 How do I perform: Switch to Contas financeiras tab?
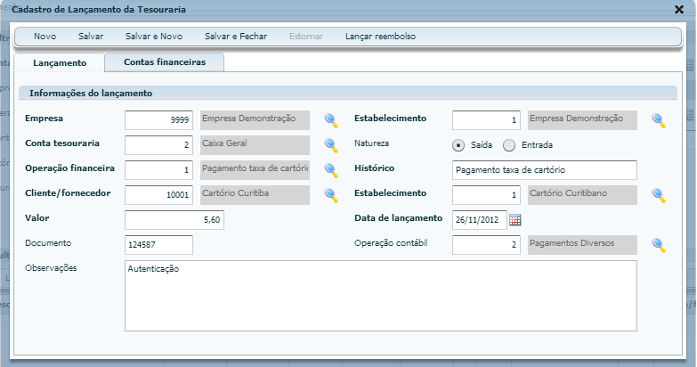164,62
